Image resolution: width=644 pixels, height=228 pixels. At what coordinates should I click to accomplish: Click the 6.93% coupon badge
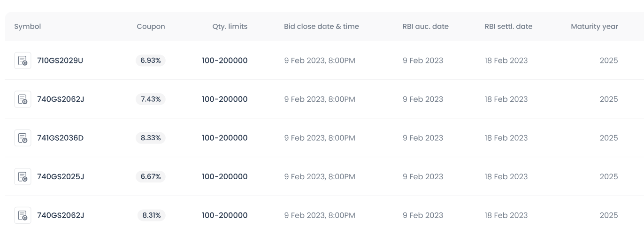tap(151, 61)
